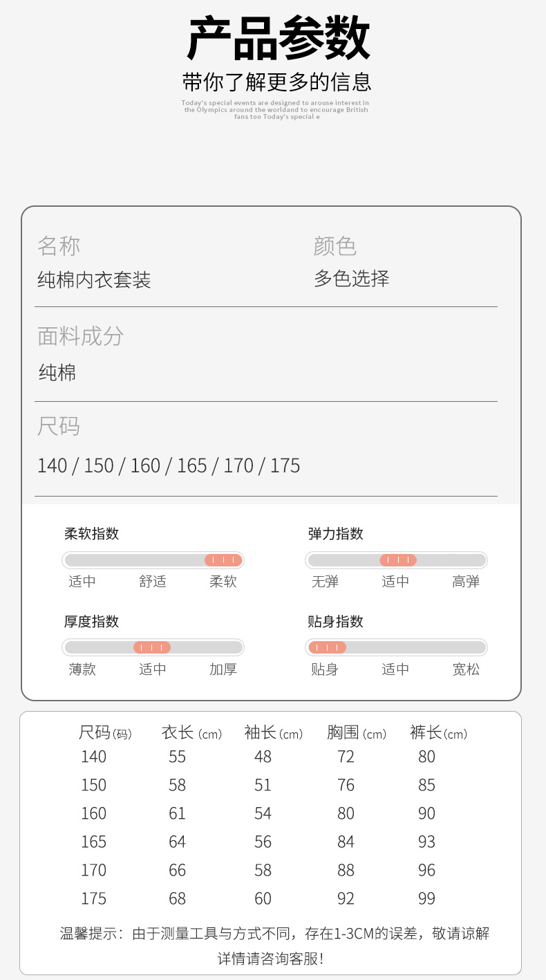This screenshot has height=980, width=546.
Task: Click the 产品参数 main heading
Action: point(278,40)
